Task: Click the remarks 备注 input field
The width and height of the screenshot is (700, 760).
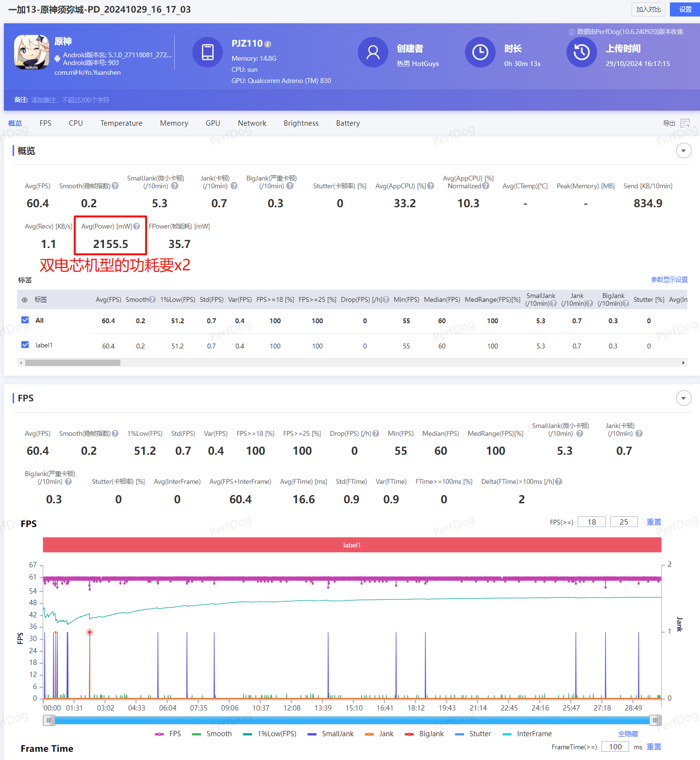Action: pos(71,100)
